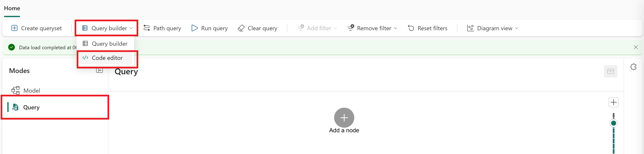The width and height of the screenshot is (644, 154).
Task: Choose Query builder option in dropdown list
Action: pyautogui.click(x=106, y=44)
